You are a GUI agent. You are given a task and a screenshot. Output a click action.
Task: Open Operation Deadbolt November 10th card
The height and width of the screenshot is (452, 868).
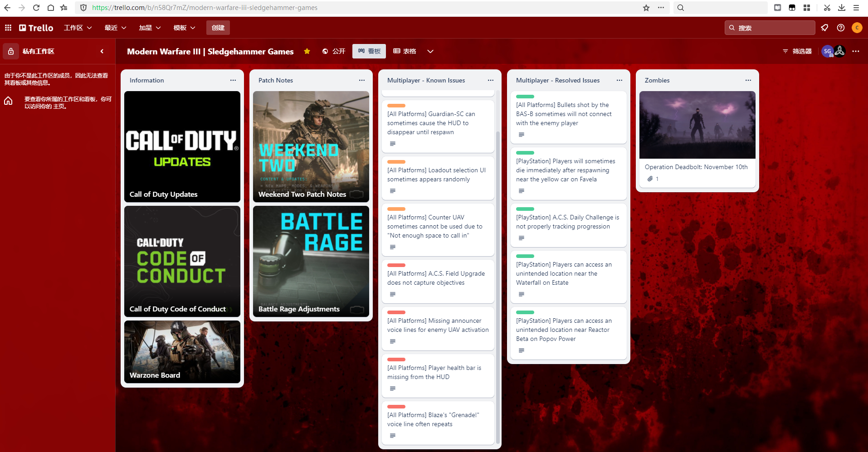pos(697,139)
